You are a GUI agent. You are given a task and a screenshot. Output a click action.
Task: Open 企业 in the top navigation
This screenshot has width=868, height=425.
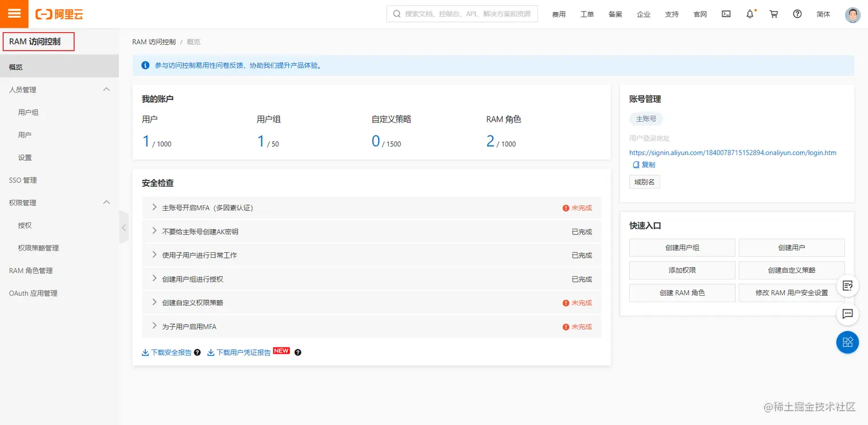click(644, 14)
